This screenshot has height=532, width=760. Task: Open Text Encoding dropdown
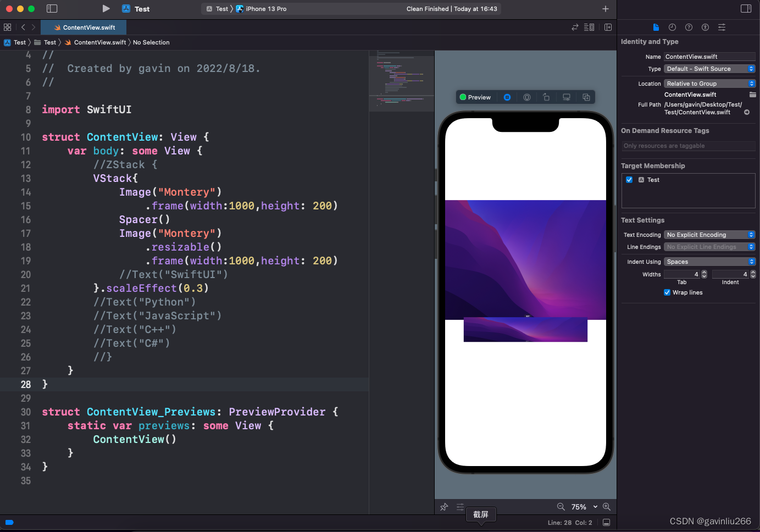(x=710, y=235)
